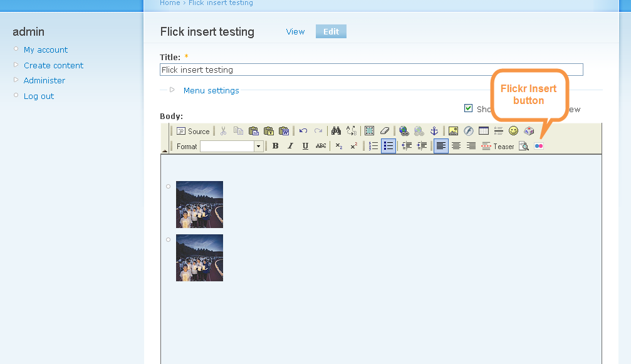Select the second image's radio button
Screen dimensions: 631x364
click(167, 239)
